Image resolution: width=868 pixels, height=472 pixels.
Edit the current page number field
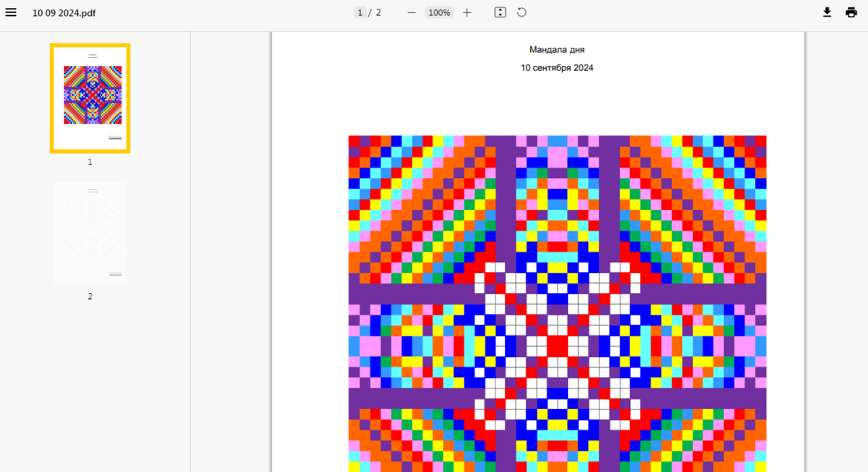point(359,12)
